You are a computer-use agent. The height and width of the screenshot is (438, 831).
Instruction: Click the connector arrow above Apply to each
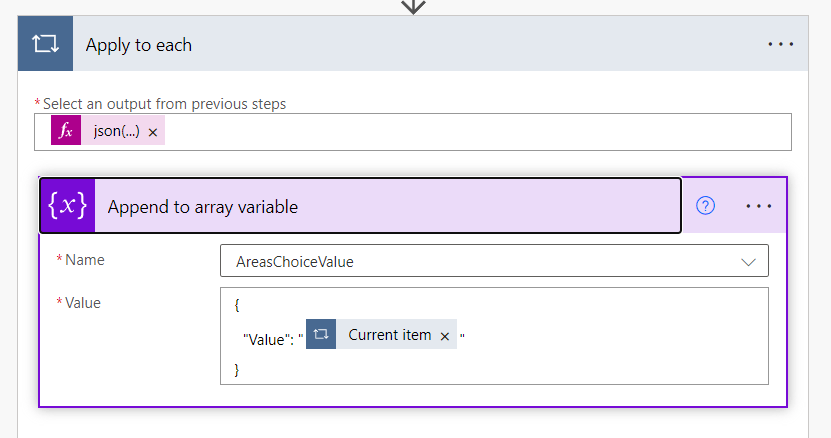coord(413,6)
